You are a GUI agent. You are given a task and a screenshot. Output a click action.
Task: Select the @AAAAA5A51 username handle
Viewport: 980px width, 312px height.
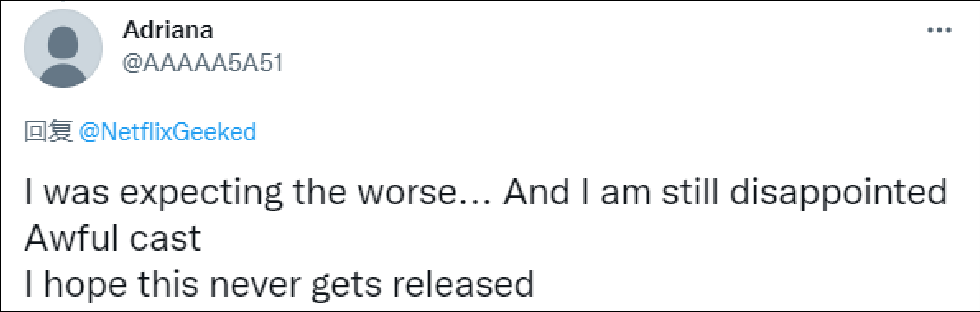203,63
